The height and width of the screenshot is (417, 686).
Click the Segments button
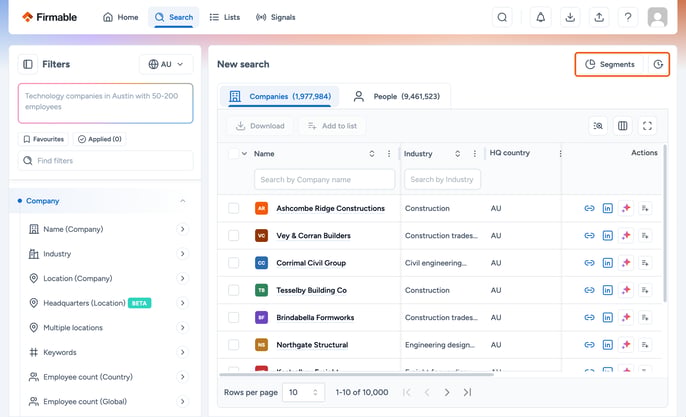coord(610,64)
